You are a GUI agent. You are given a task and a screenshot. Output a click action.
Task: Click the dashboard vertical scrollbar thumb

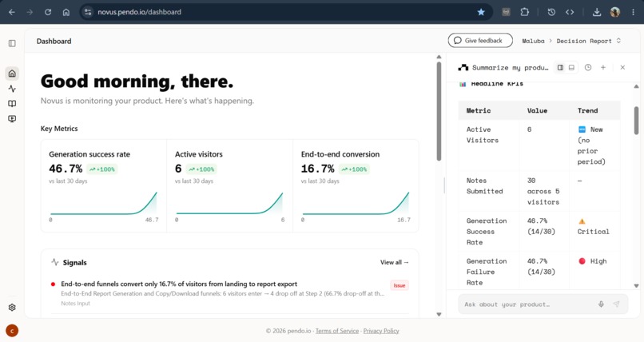439,111
